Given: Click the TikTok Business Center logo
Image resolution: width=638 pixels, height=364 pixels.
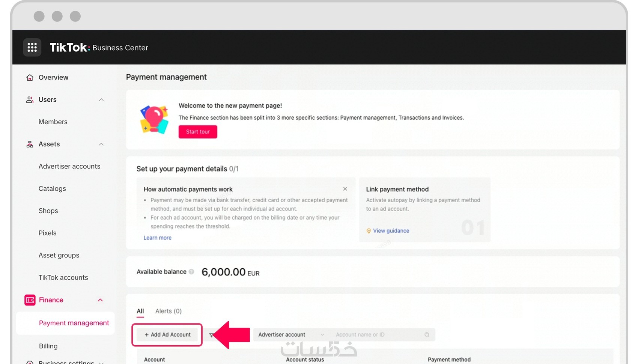Looking at the screenshot, I should pos(99,48).
